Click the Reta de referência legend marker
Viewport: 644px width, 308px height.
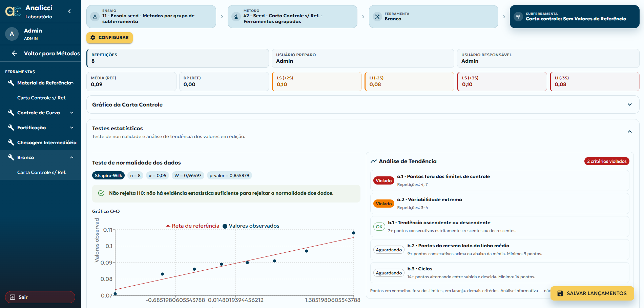(168, 226)
